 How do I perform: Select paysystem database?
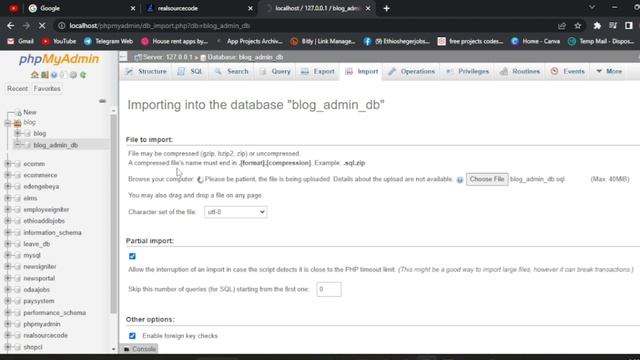pyautogui.click(x=39, y=301)
